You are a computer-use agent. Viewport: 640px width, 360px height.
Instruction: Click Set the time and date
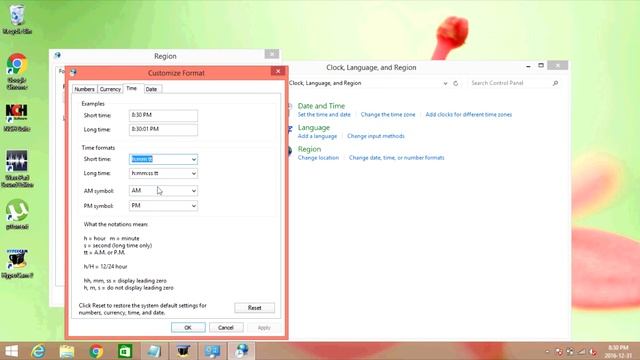click(324, 115)
